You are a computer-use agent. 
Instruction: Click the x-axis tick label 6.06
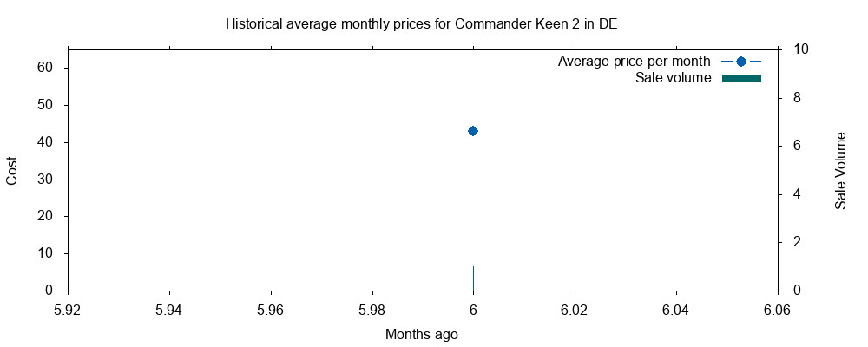click(x=777, y=309)
